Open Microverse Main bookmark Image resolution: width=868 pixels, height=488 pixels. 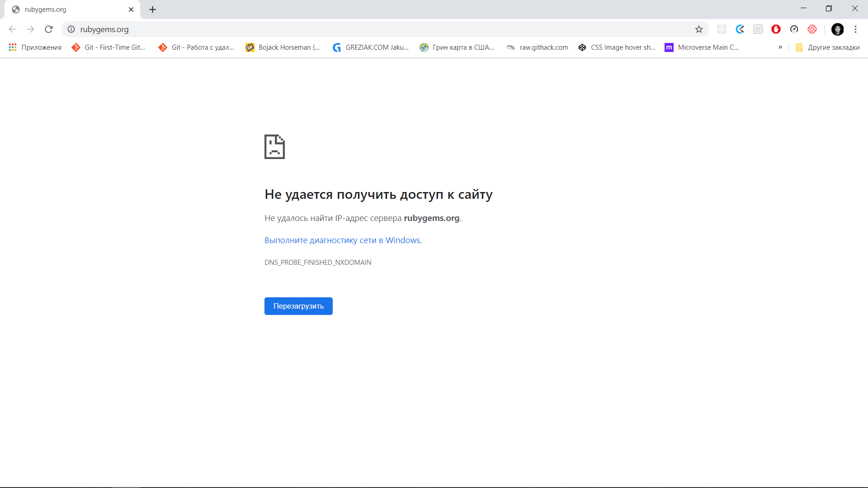[702, 47]
